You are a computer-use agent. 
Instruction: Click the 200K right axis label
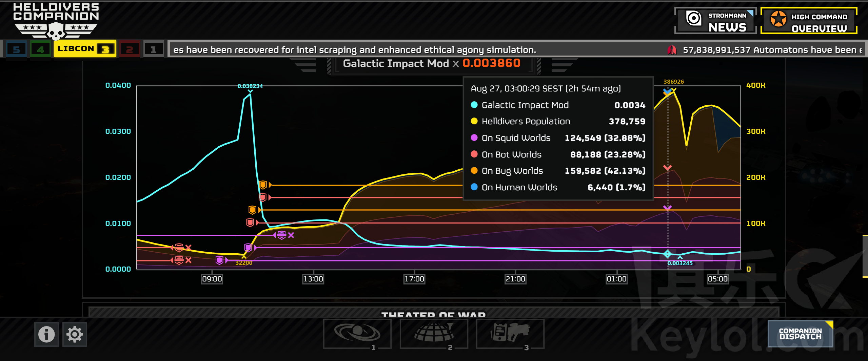tap(756, 177)
